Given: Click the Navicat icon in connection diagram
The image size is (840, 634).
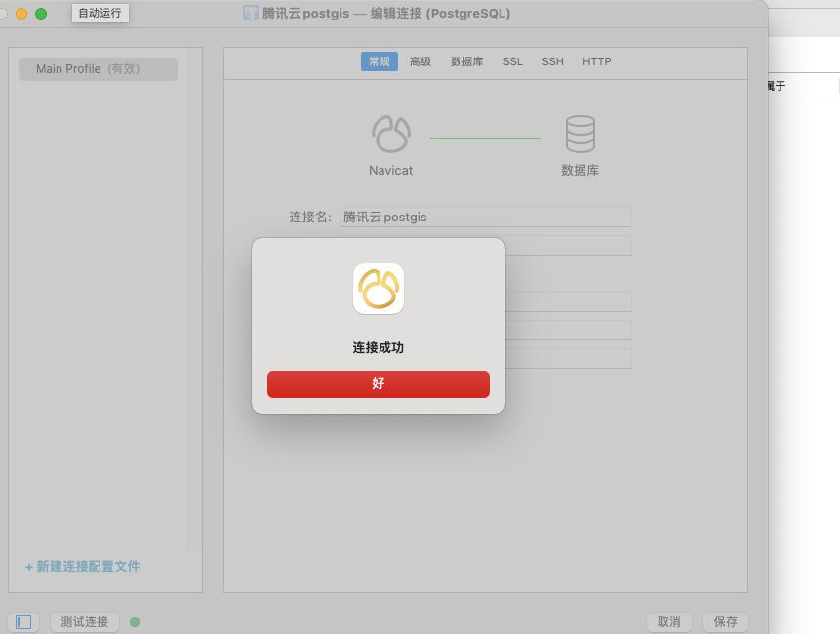Looking at the screenshot, I should click(391, 134).
